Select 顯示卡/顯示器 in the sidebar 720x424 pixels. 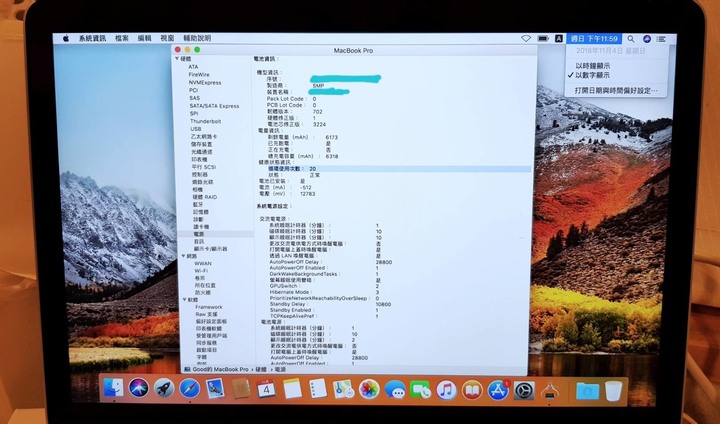(210, 249)
